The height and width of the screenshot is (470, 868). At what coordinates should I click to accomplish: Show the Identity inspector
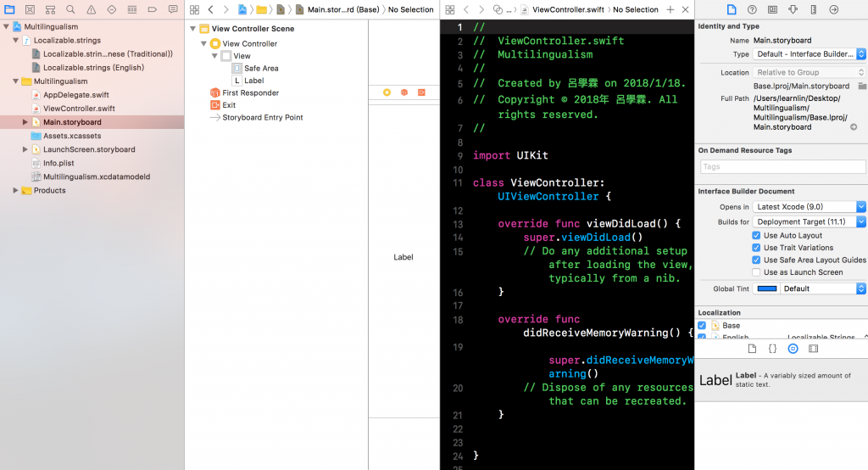coord(772,9)
